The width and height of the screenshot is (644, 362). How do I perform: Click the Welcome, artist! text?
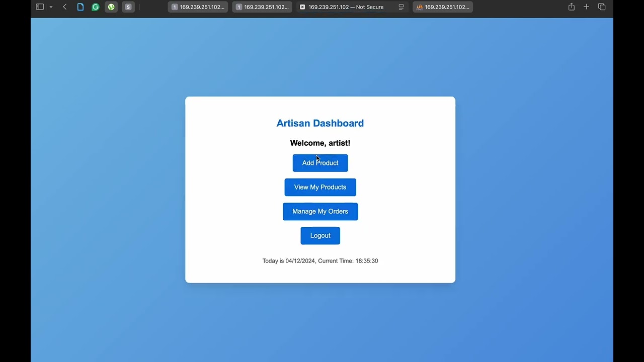tap(320, 143)
